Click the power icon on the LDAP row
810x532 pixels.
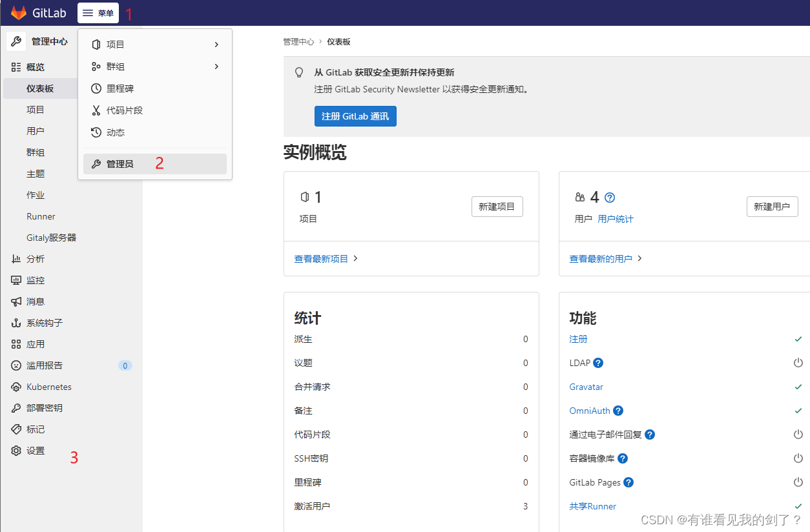click(798, 363)
